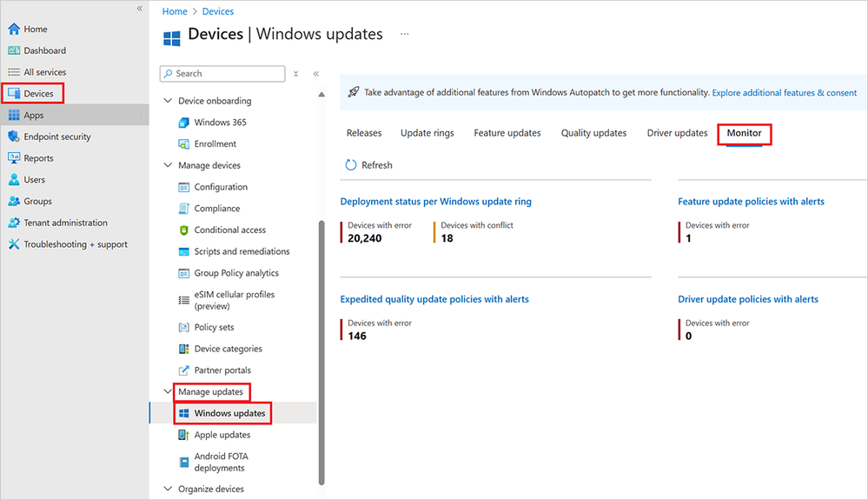Click Devices in the breadcrumb
This screenshot has height=500, width=868.
(217, 11)
